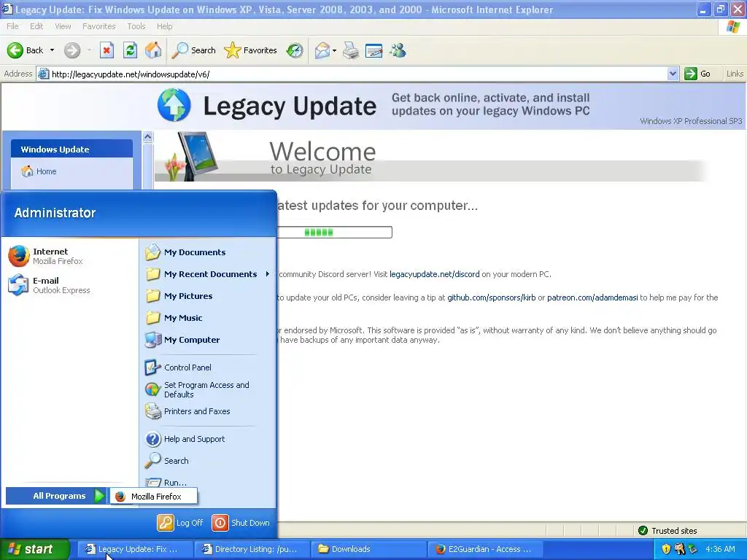Viewport: 747px width, 560px height.
Task: Select Mozilla Firefox in All Programs popup
Action: 153,496
